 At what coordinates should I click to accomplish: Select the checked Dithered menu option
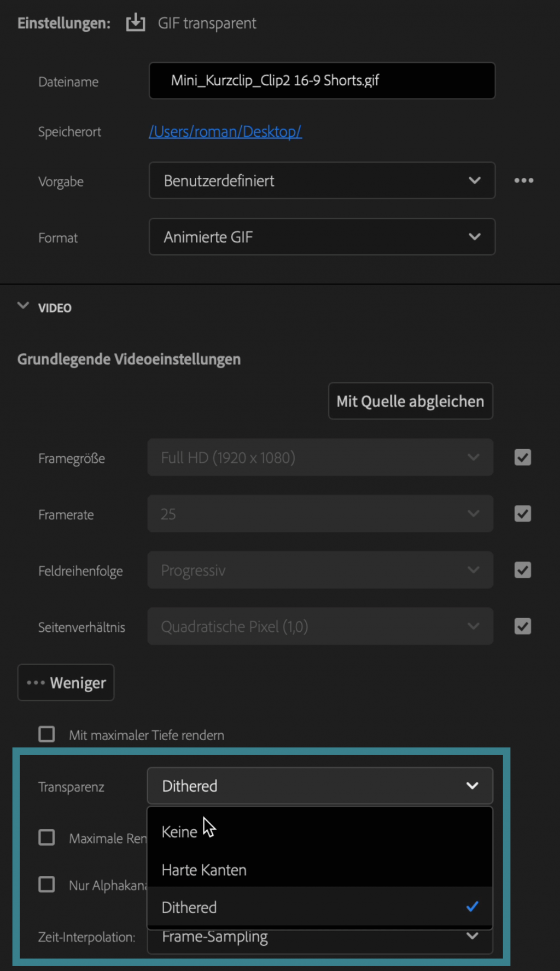pos(320,907)
